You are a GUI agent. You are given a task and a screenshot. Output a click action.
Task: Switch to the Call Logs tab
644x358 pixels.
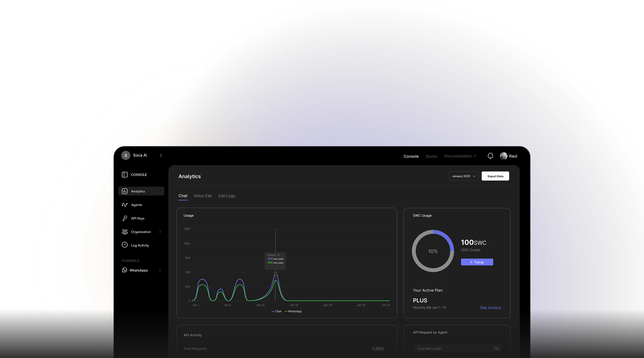227,196
